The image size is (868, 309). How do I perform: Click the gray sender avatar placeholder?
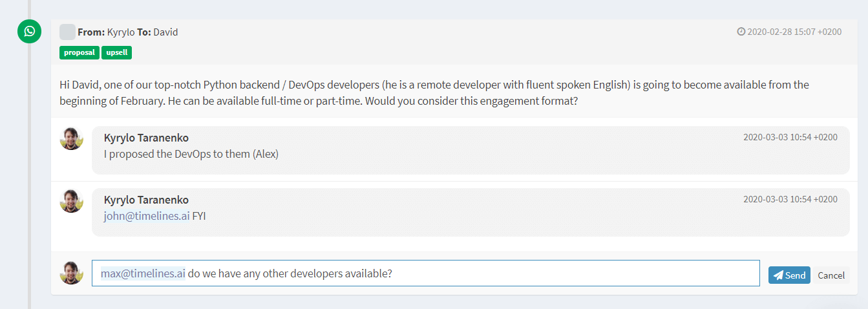pyautogui.click(x=67, y=32)
